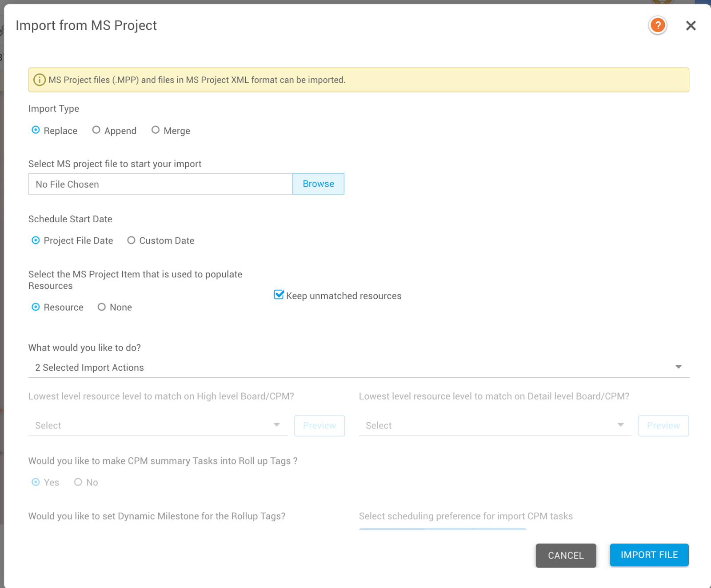The height and width of the screenshot is (588, 711).
Task: Click the No File Chosen field
Action: pyautogui.click(x=160, y=184)
